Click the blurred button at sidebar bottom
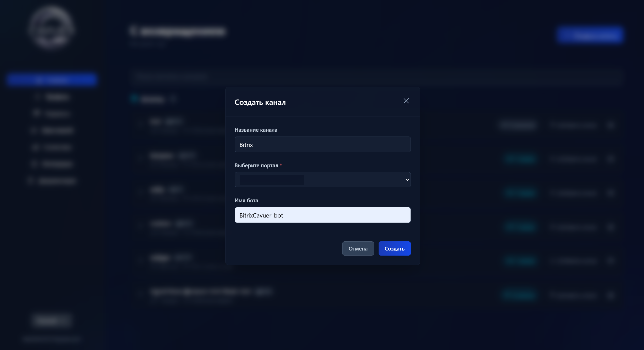644x350 pixels. tap(52, 320)
